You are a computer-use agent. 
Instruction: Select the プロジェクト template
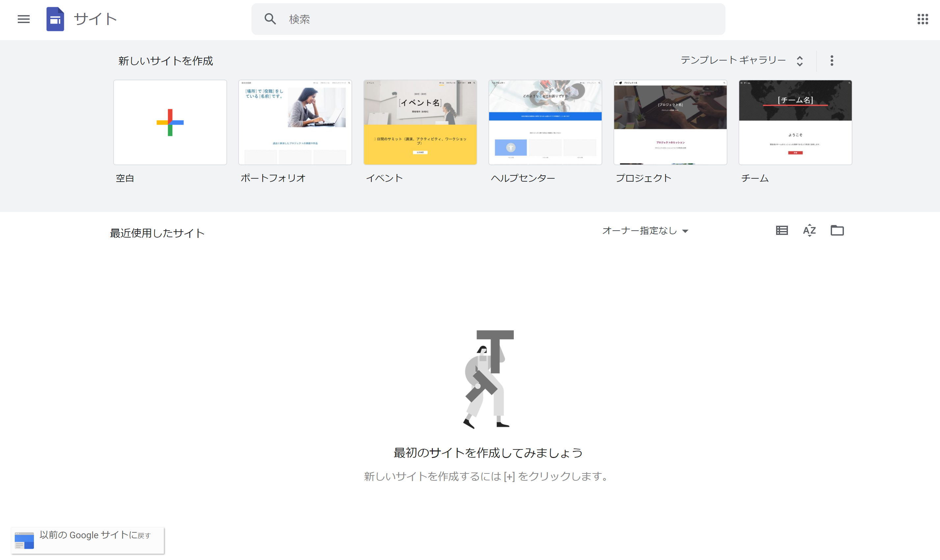click(x=670, y=122)
